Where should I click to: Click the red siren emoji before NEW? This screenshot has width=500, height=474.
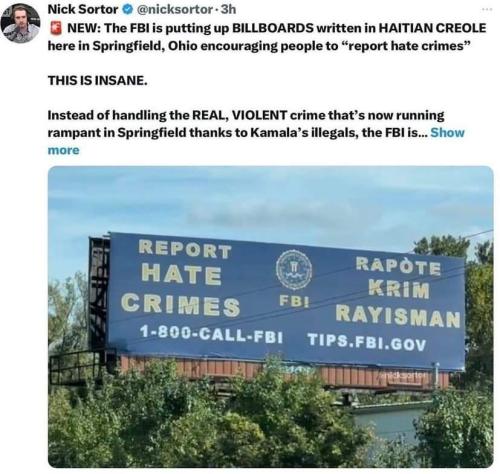tap(56, 28)
